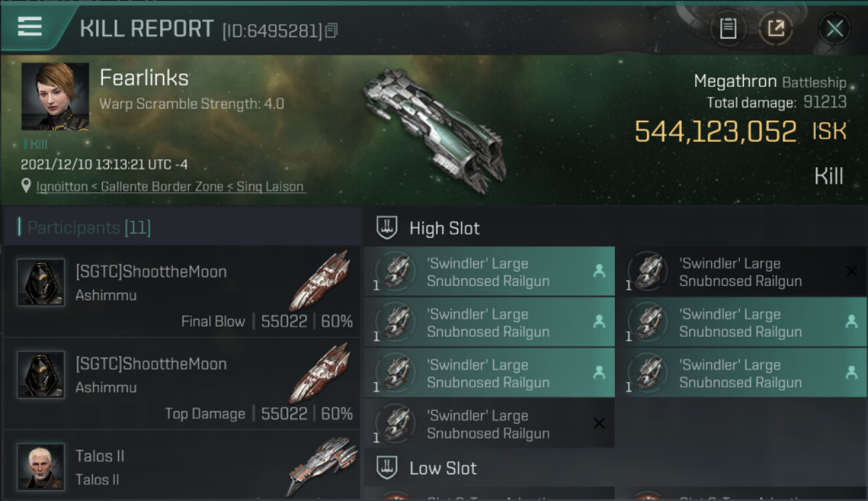This screenshot has width=868, height=501.
Task: Select the first top-left Swindler Railgun module
Action: coord(489,272)
